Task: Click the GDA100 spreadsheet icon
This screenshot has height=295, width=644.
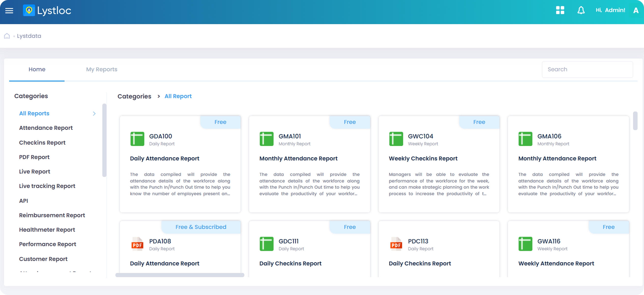Action: [x=137, y=139]
